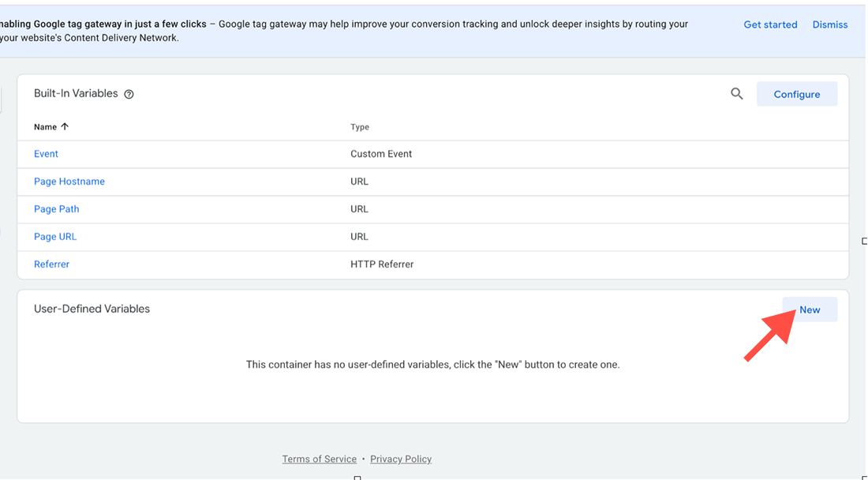Click the Custom Event type cell
The image size is (868, 480).
click(x=381, y=154)
